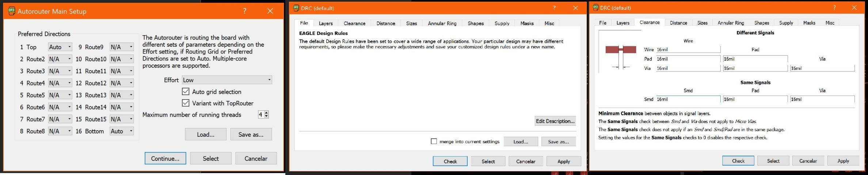Close the Autorouter Main Setup dialog
The image size is (868, 175).
[270, 11]
